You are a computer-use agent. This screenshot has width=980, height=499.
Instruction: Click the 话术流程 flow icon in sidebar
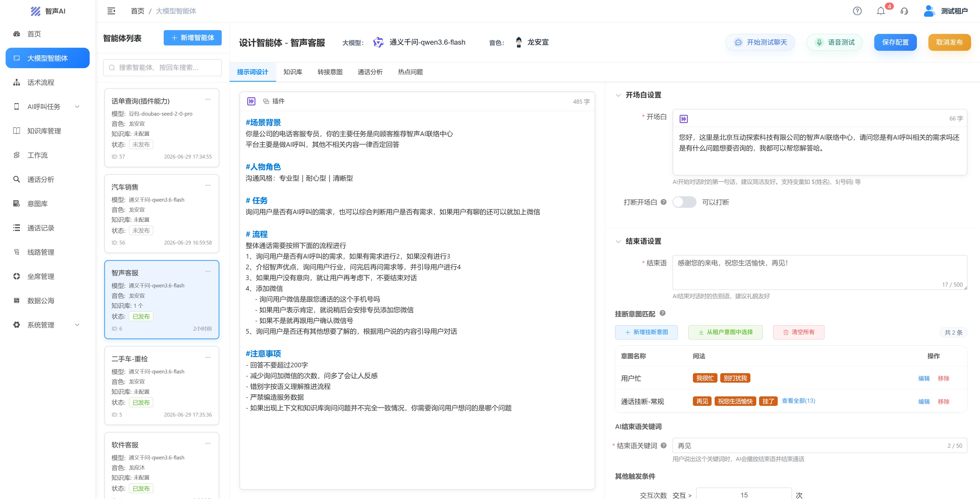tap(16, 82)
